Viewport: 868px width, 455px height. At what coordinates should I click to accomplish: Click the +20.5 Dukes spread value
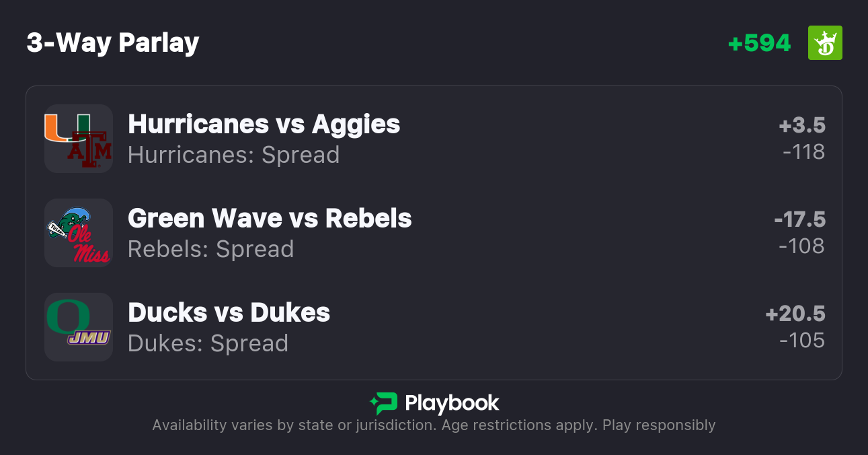795,314
